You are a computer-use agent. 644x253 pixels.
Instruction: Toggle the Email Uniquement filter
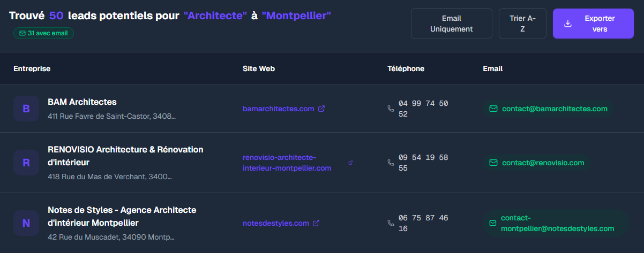(x=451, y=24)
